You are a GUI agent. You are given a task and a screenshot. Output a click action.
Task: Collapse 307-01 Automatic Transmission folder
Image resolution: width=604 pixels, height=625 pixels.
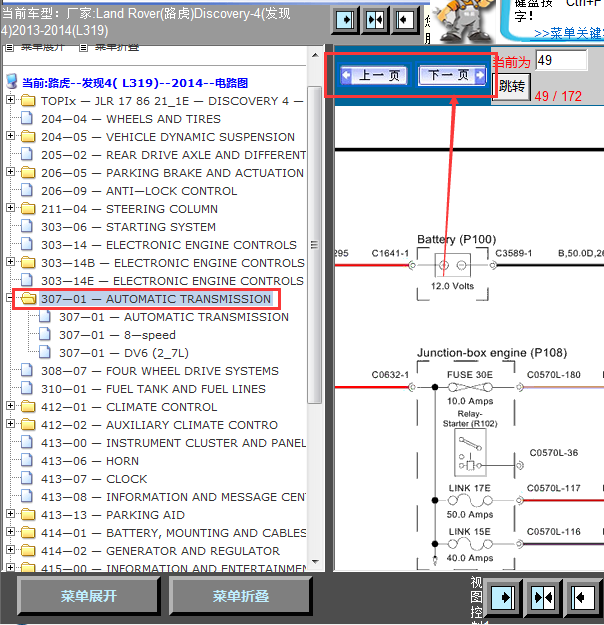(x=10, y=298)
